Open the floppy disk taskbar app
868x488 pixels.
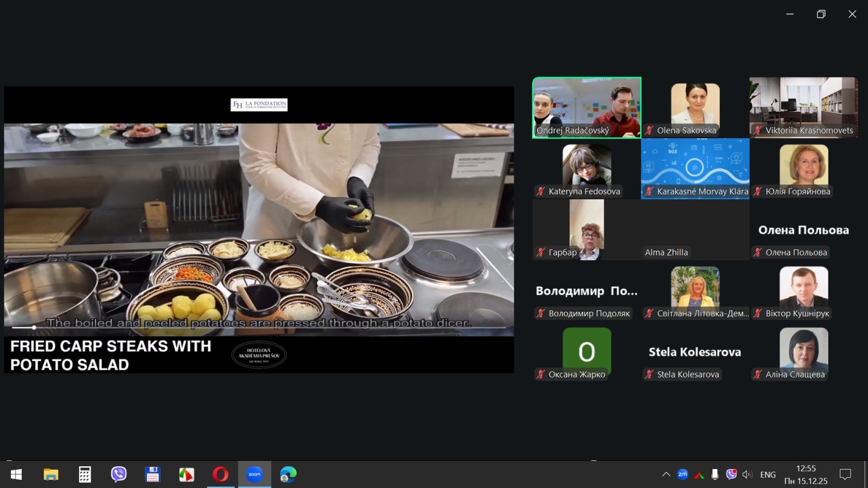click(152, 474)
